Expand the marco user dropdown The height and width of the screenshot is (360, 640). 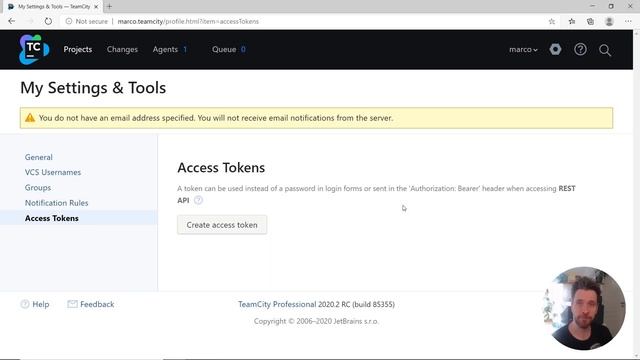point(523,49)
